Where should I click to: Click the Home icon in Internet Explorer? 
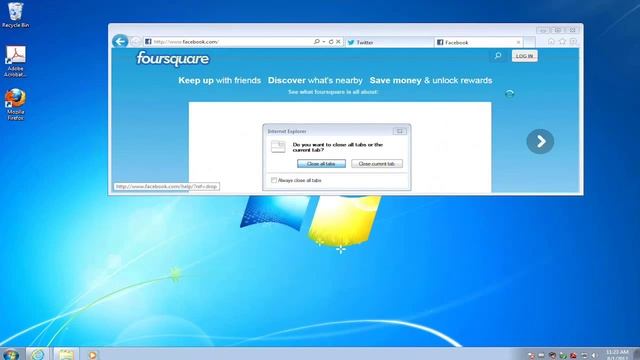pos(551,41)
